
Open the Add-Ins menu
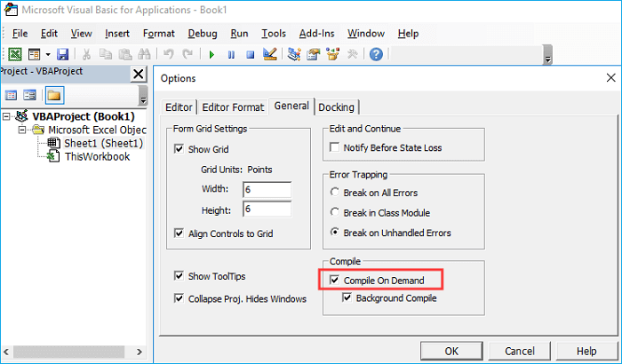[316, 34]
